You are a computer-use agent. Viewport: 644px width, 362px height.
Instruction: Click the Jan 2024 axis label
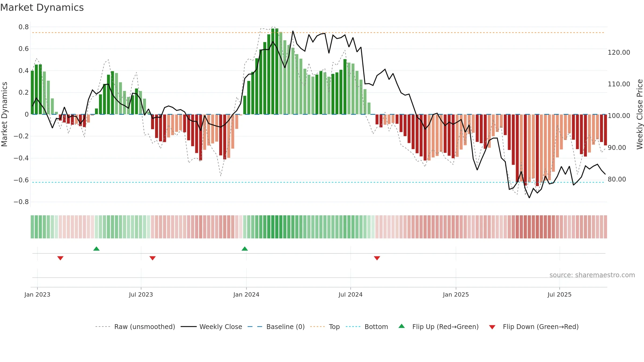pyautogui.click(x=246, y=294)
